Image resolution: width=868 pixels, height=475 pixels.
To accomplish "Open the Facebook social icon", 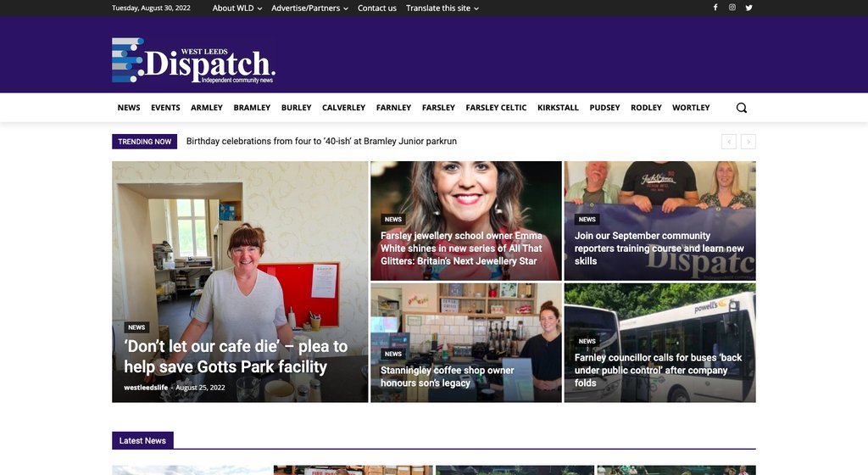I will (715, 8).
